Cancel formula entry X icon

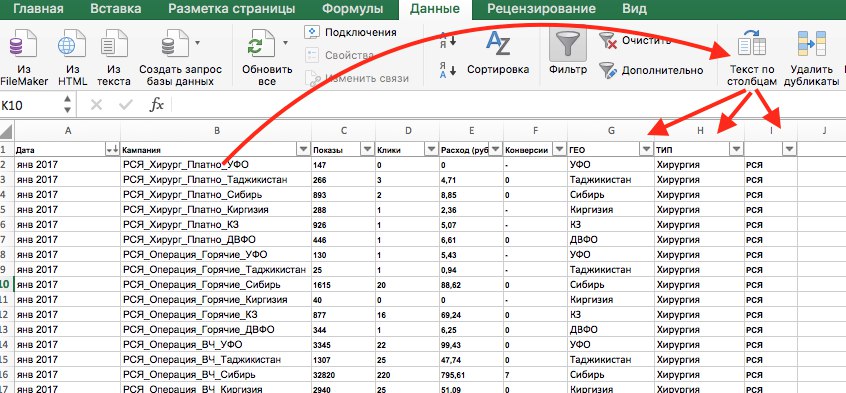[97, 105]
